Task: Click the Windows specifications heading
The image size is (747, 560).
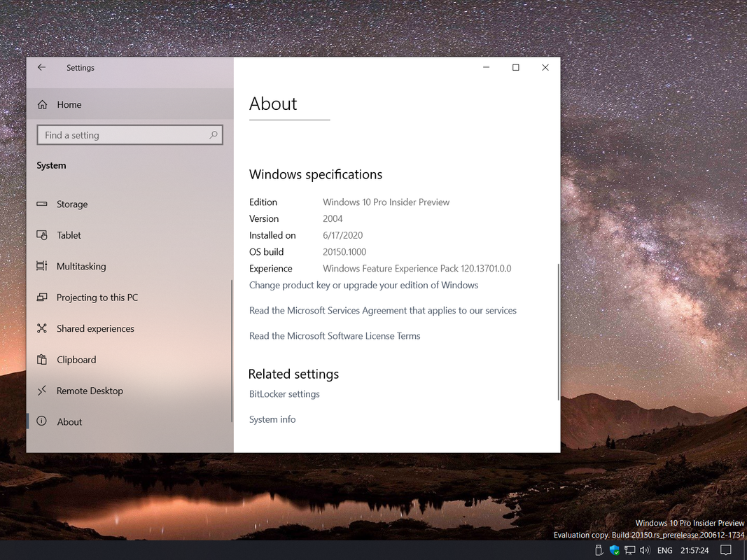Action: coord(315,174)
